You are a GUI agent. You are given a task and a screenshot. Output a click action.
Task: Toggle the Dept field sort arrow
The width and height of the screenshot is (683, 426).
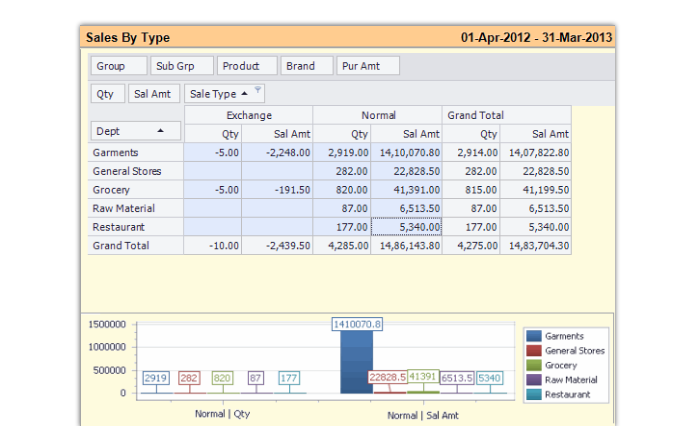161,131
